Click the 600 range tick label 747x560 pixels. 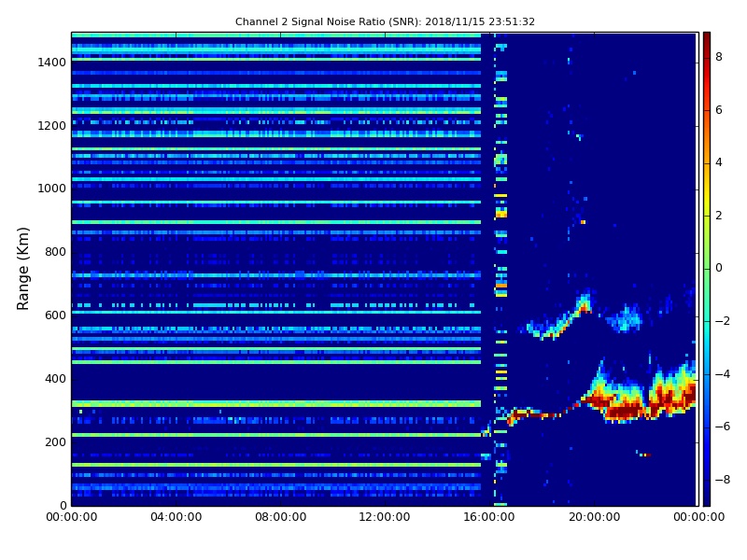[x=55, y=315]
